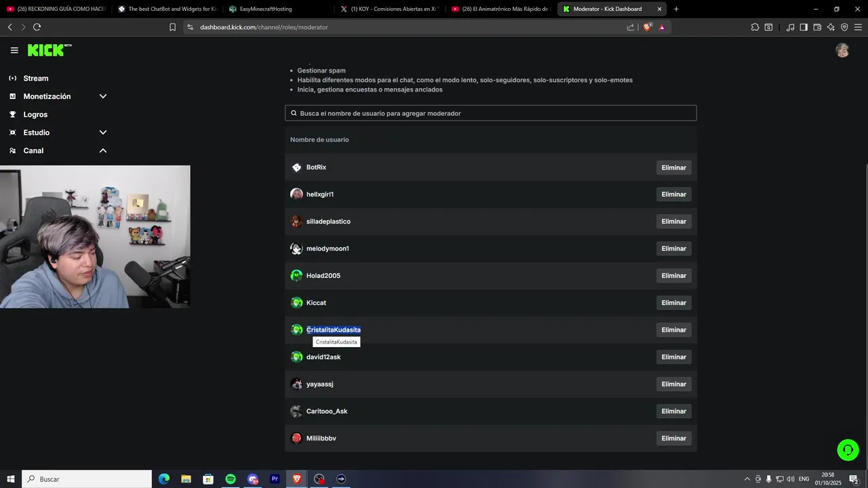Open a new browser tab
This screenshot has width=868, height=488.
[676, 9]
